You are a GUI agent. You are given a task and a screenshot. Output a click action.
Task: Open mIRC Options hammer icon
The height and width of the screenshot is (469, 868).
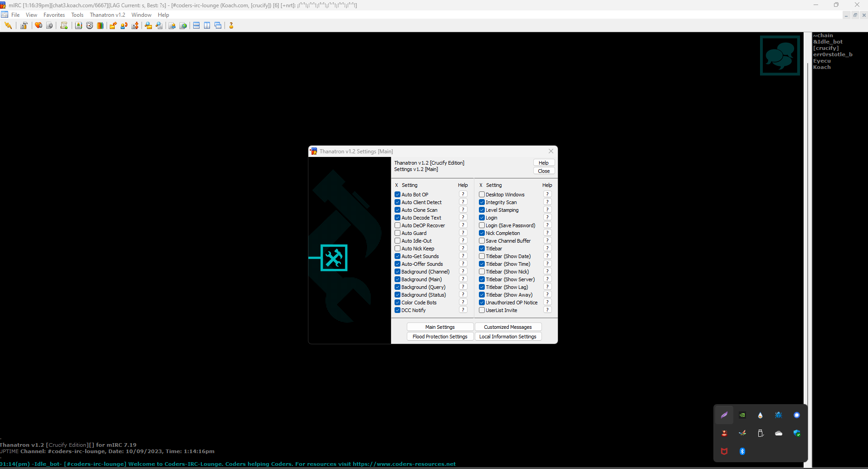point(24,25)
